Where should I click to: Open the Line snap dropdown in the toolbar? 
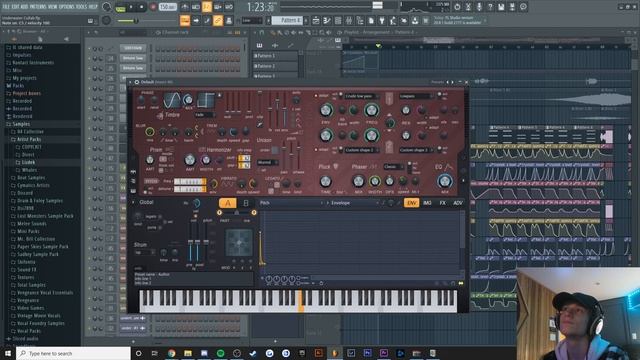pos(252,20)
